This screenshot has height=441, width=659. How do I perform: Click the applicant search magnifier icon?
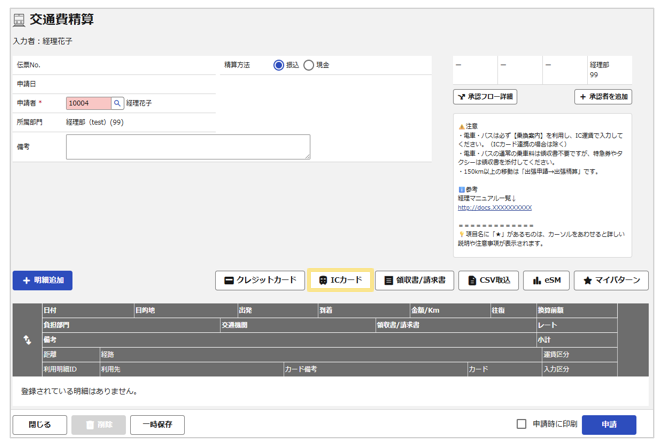coord(117,103)
